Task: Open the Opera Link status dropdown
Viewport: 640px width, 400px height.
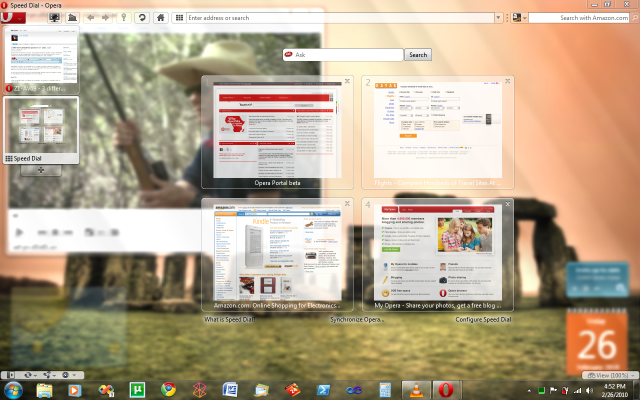Action: 30,375
